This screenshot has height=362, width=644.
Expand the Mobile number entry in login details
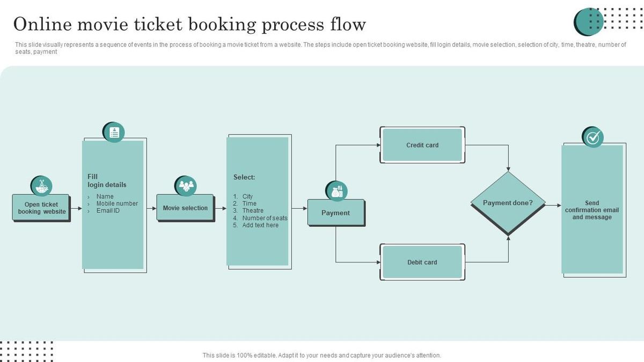pos(116,203)
